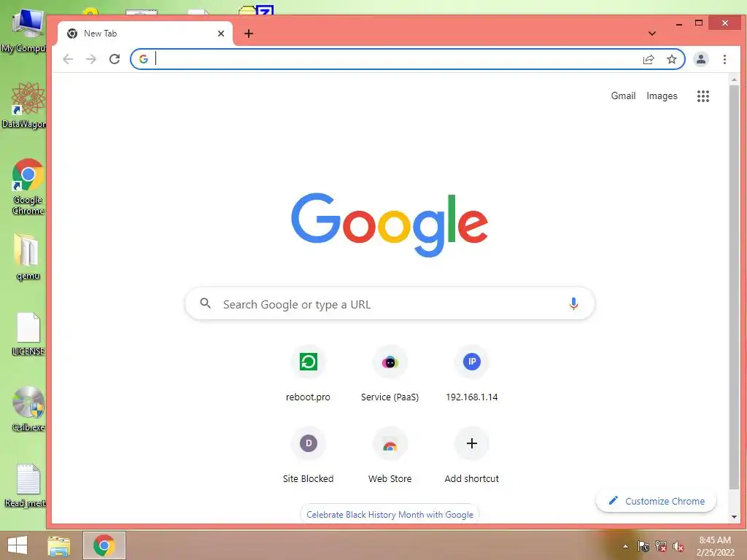Select the LICENSE file on the desktop
Image resolution: width=747 pixels, height=560 pixels.
(x=28, y=334)
